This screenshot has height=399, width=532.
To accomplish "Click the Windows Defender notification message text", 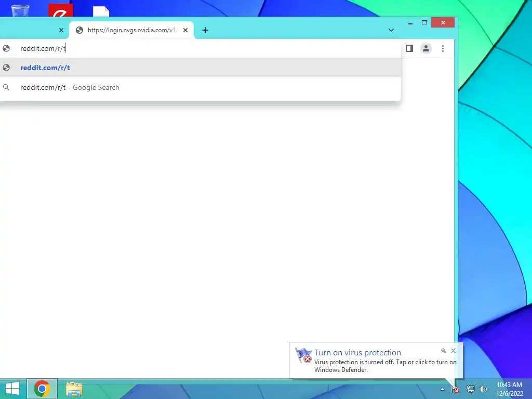I will click(x=385, y=366).
